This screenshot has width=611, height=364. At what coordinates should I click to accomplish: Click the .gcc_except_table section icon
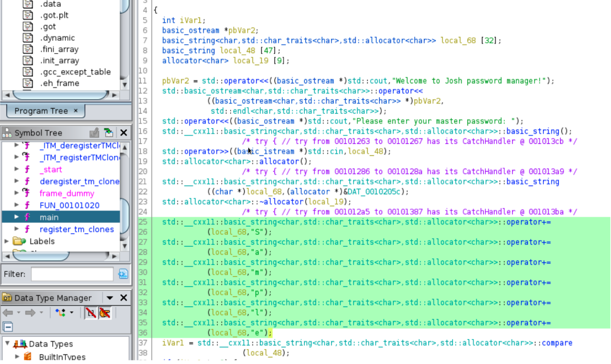pos(28,72)
